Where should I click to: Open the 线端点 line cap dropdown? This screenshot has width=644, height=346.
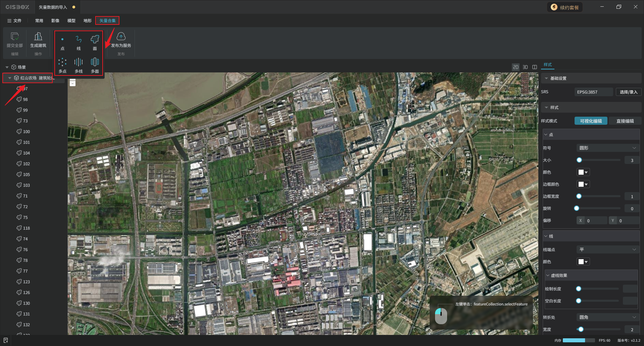point(607,249)
